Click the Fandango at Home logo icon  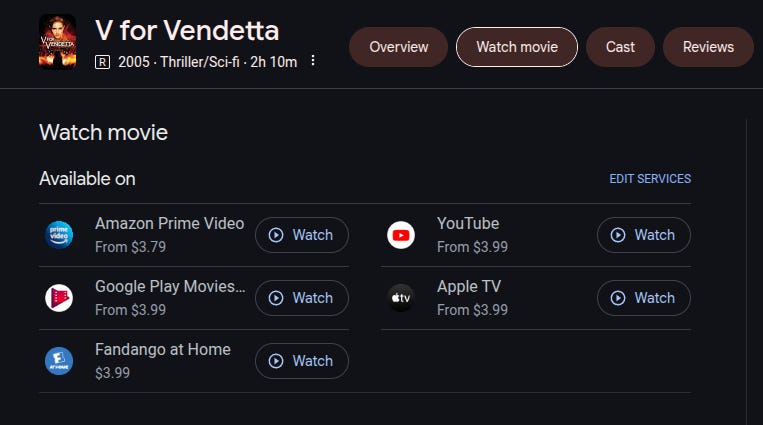59,361
